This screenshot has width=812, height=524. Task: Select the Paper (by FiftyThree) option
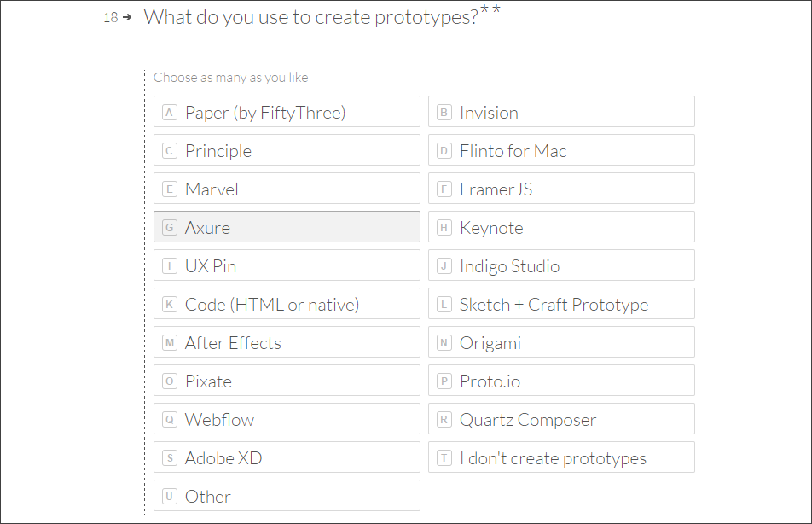pyautogui.click(x=287, y=112)
